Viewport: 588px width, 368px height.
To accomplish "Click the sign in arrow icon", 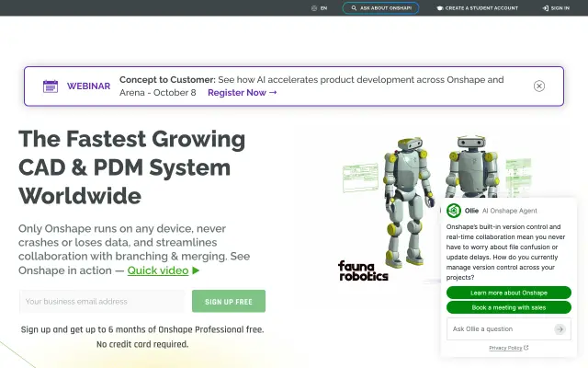I will tap(545, 8).
